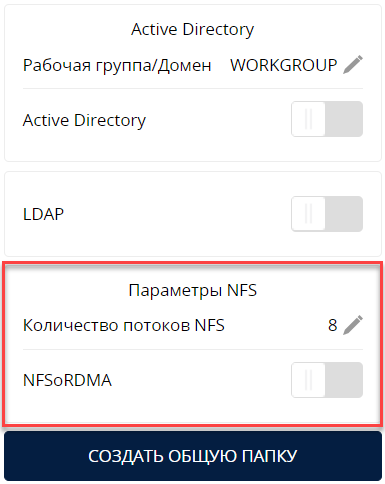Viewport: 385px width, 484px height.
Task: Edit the WORKGROUP domain with pencil icon
Action: pos(353,64)
